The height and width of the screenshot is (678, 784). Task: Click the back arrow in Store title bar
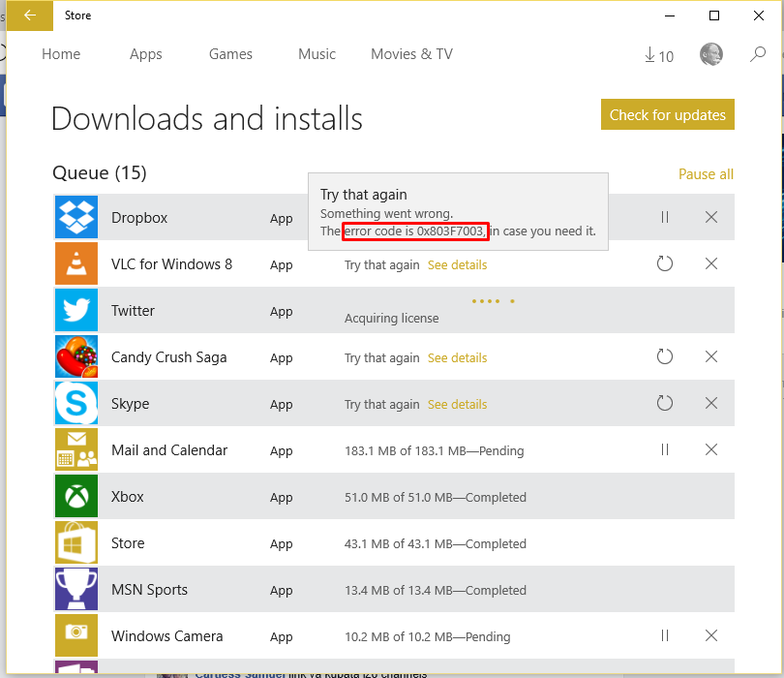pyautogui.click(x=30, y=15)
